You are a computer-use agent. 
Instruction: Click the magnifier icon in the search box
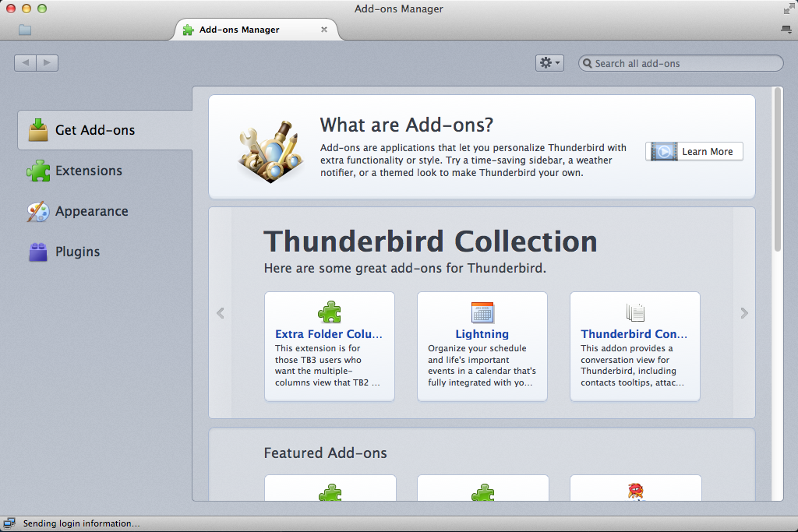coord(588,64)
